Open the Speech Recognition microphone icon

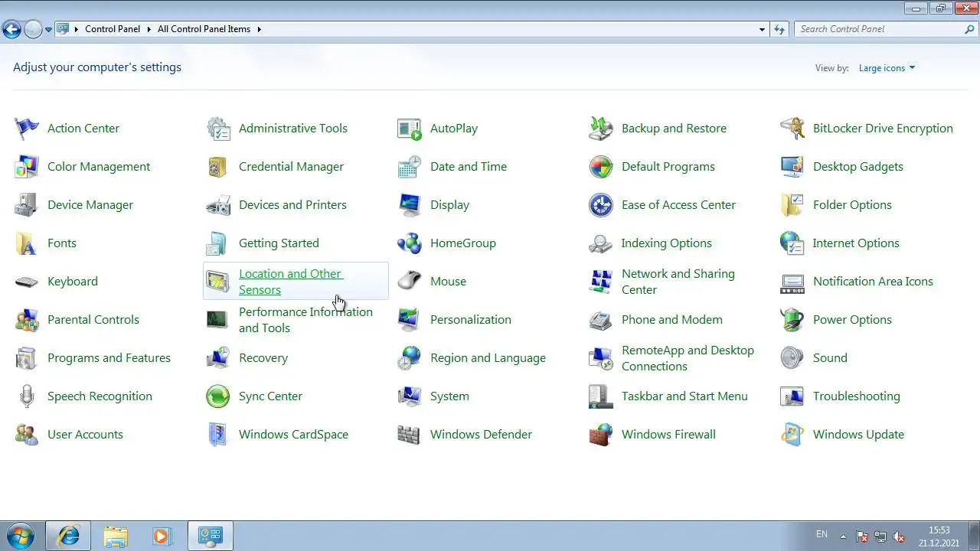[x=27, y=396]
